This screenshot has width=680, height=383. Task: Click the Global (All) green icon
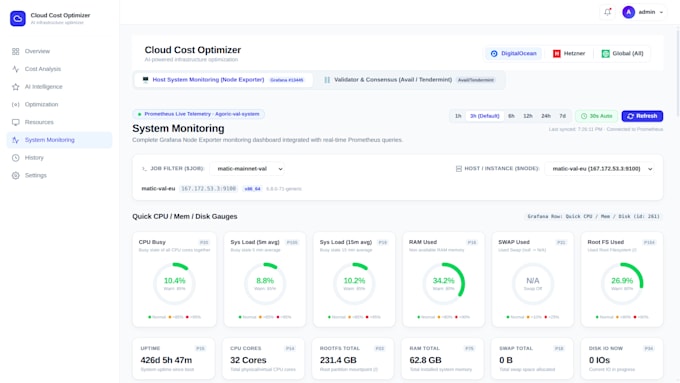[x=605, y=53]
